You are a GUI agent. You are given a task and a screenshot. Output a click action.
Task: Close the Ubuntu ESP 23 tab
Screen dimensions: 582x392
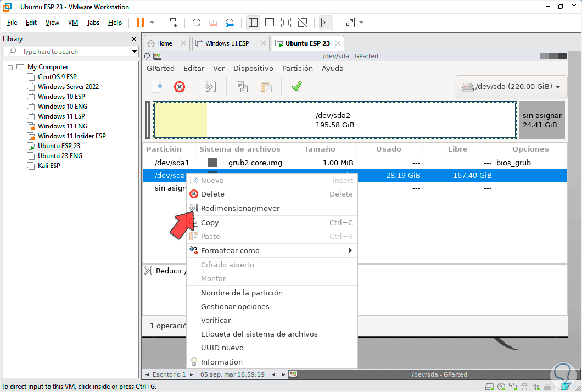pos(338,43)
